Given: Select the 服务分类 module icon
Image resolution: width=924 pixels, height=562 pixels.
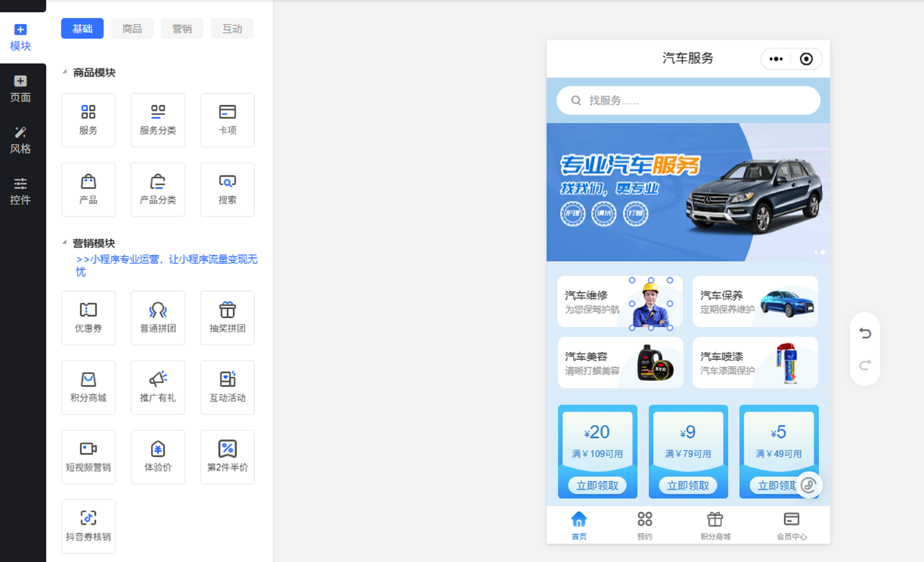Looking at the screenshot, I should click(x=157, y=120).
